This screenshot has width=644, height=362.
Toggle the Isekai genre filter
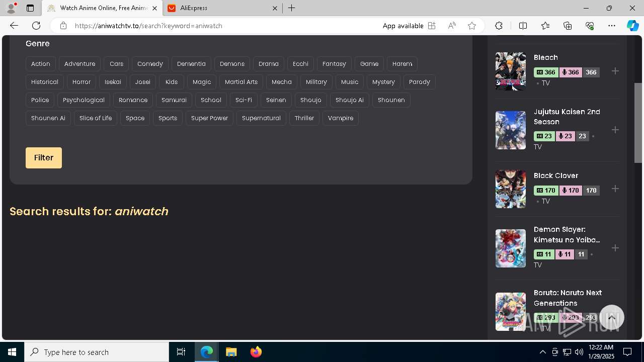point(113,82)
